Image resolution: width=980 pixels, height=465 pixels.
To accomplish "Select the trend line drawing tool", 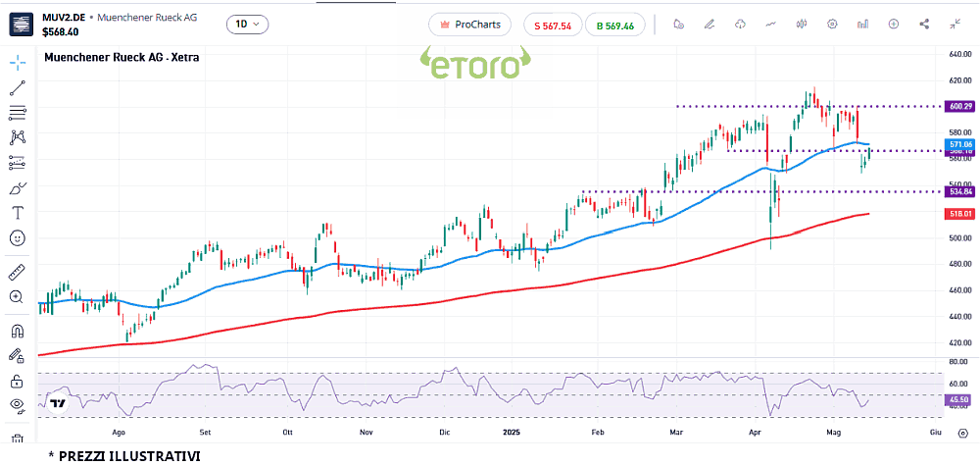I will 18,87.
